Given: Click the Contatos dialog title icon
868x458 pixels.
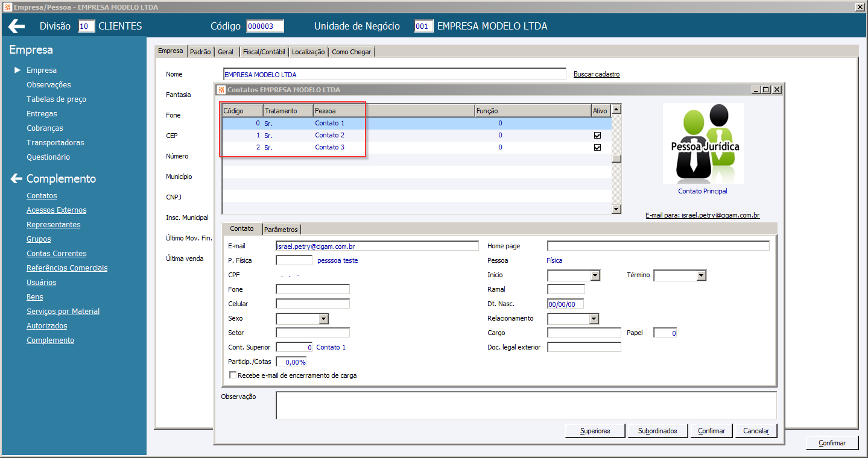Looking at the screenshot, I should pos(221,90).
